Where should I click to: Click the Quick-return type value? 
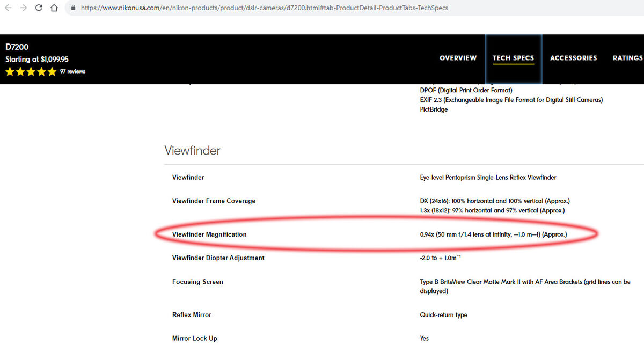(443, 315)
